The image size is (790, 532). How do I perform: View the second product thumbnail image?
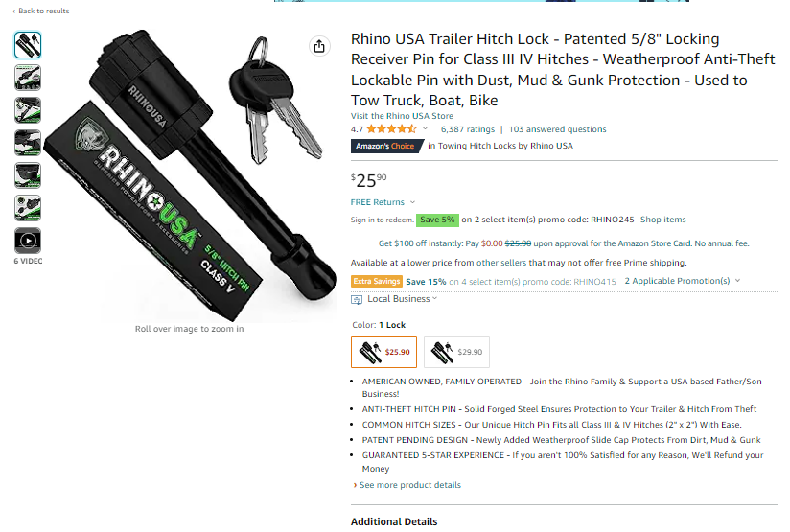tap(28, 78)
